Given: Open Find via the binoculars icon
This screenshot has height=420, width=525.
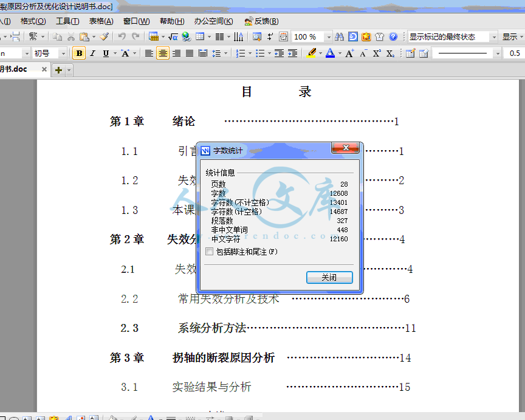Looking at the screenshot, I should pos(339,36).
